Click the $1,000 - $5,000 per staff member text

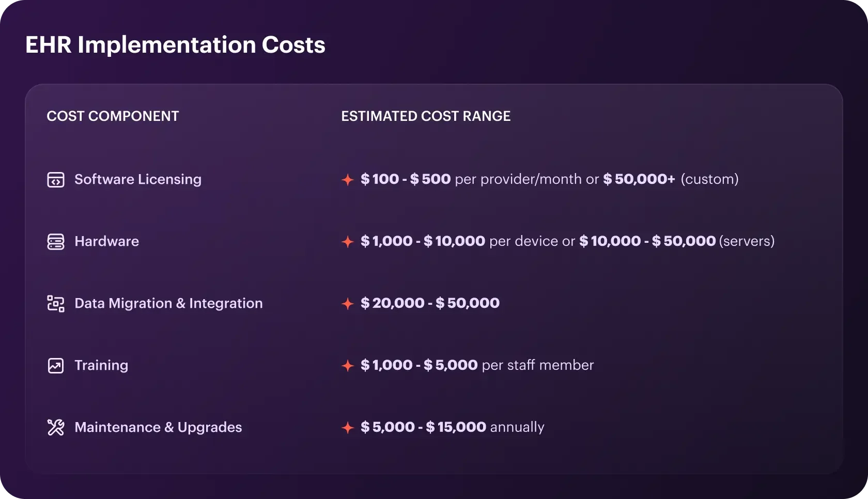(x=477, y=365)
